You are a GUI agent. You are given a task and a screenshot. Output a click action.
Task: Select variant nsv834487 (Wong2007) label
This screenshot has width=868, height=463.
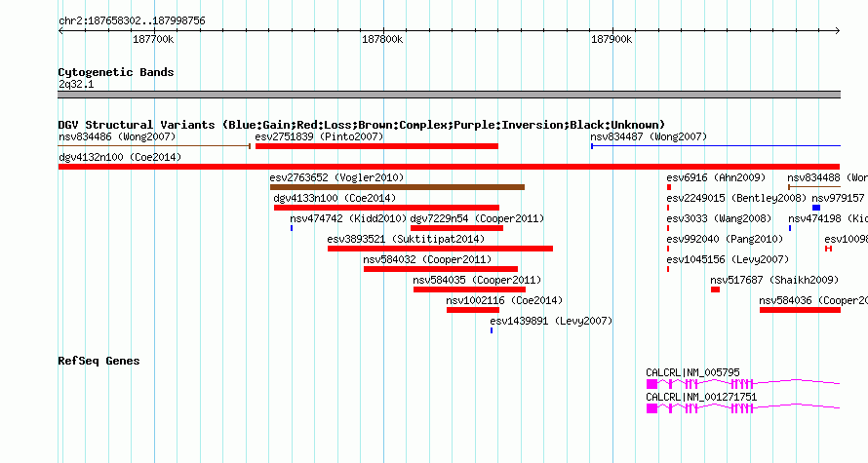point(649,136)
